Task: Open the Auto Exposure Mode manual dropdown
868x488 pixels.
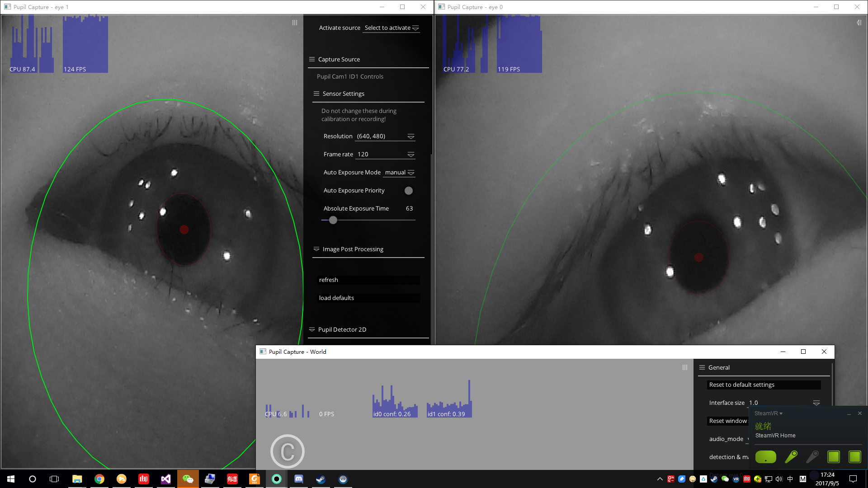Action: [x=399, y=173]
